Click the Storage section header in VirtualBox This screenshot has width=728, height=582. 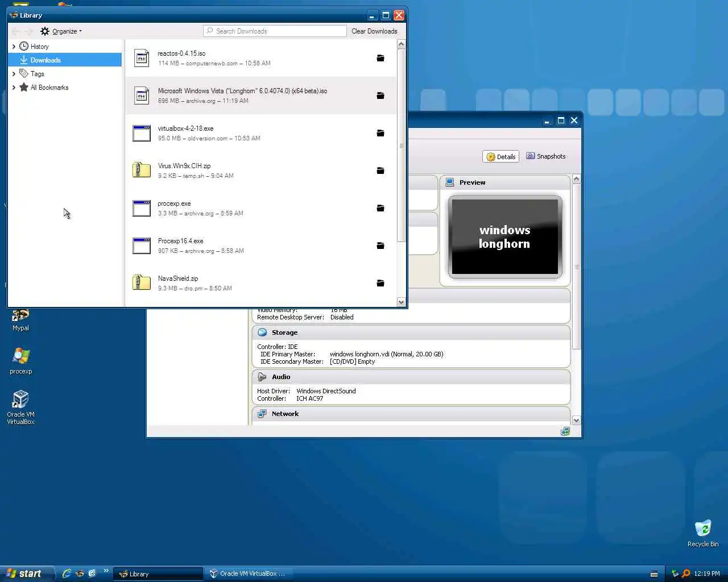(411, 332)
